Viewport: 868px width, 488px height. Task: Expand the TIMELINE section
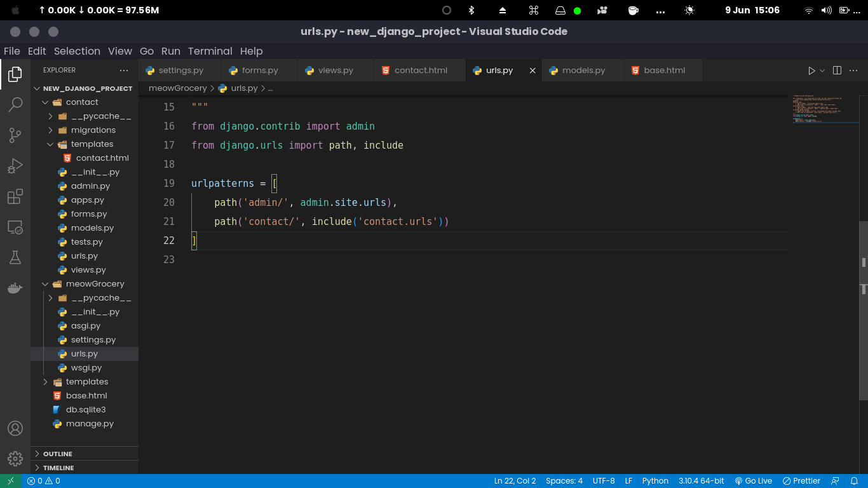85,468
